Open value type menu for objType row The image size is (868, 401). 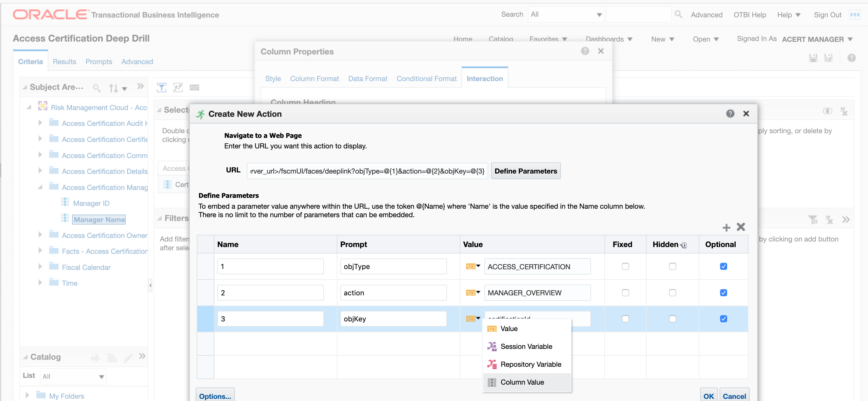(473, 266)
